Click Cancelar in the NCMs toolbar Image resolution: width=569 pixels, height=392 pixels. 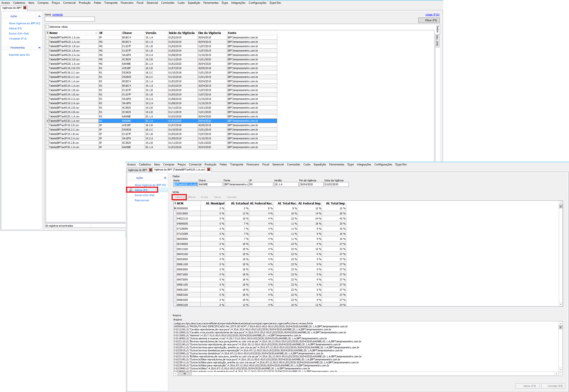232,197
